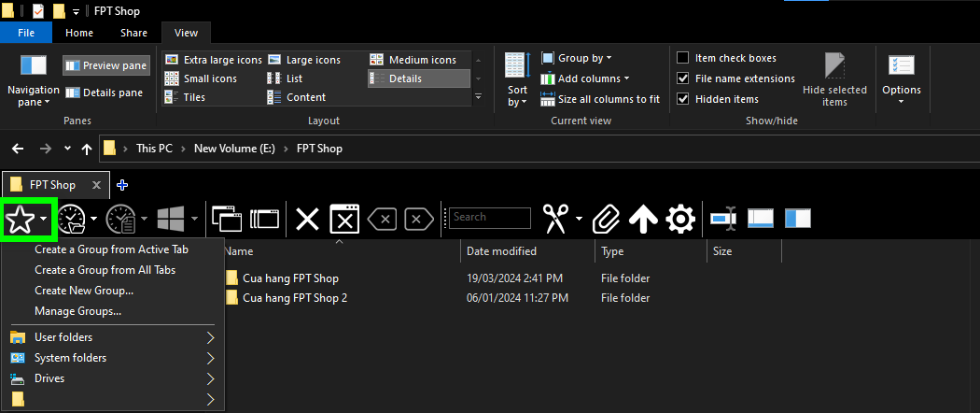Click Size all columns to fit

[600, 99]
